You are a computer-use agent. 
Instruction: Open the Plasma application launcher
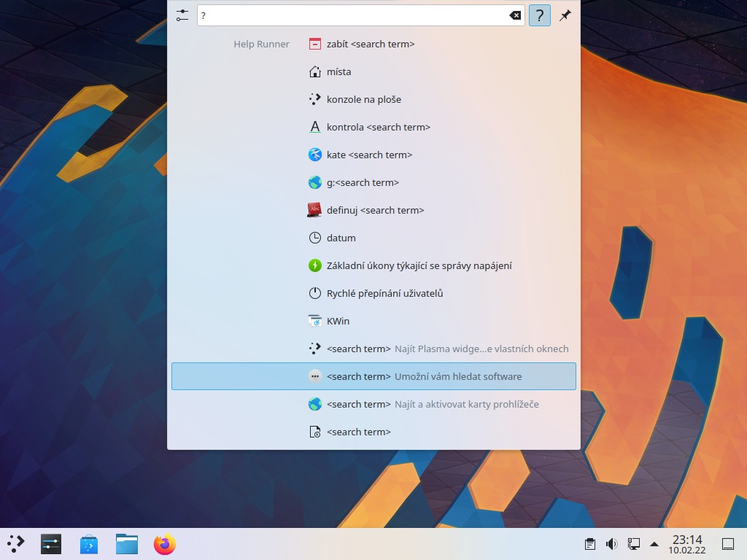point(15,544)
